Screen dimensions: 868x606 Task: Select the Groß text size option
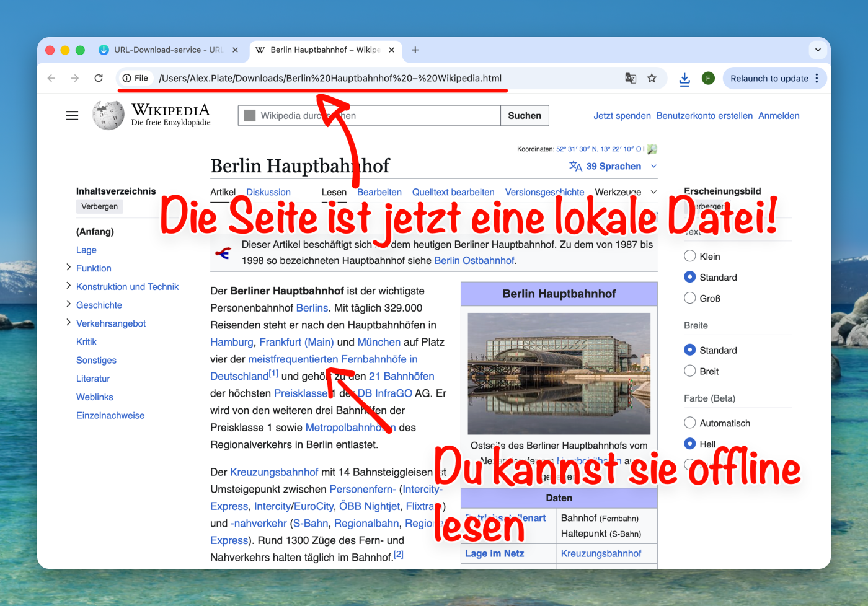(x=689, y=298)
